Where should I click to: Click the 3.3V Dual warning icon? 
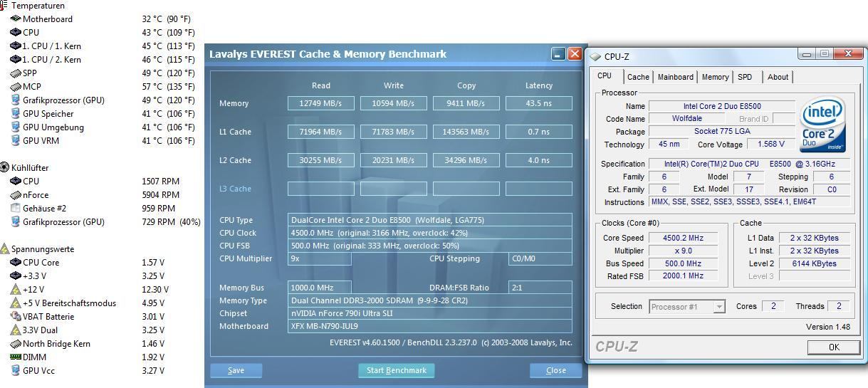pyautogui.click(x=16, y=330)
